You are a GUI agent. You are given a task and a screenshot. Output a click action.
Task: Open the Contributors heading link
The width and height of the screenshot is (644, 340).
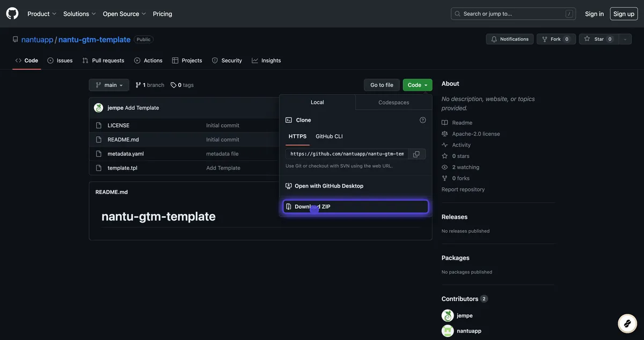point(465,299)
